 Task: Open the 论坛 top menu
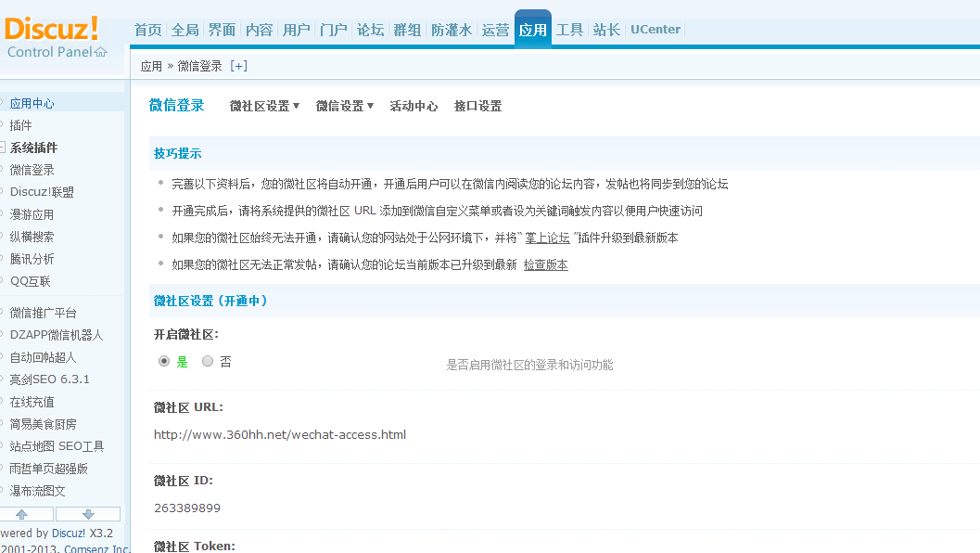click(370, 30)
